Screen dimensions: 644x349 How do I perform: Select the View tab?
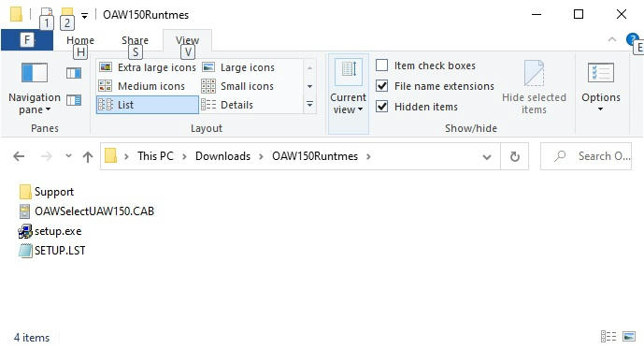click(187, 40)
